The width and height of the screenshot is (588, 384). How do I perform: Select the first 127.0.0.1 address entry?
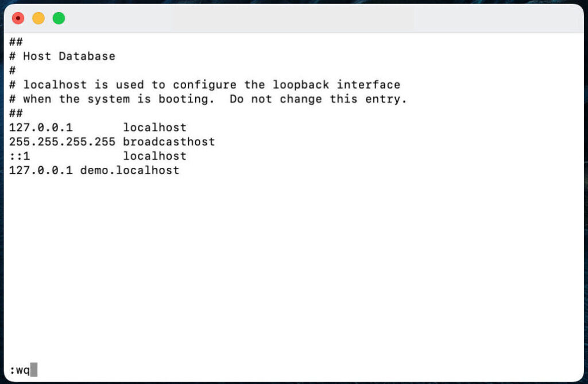[41, 128]
